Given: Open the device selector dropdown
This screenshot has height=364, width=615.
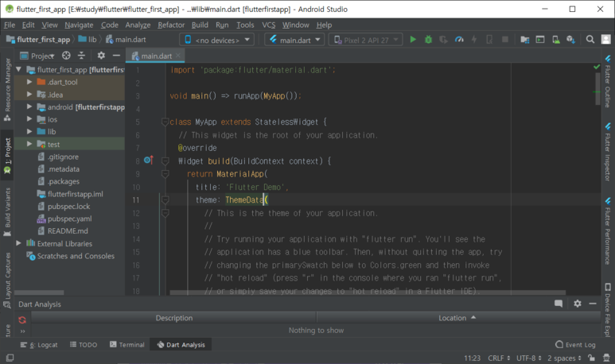Looking at the screenshot, I should tap(217, 40).
